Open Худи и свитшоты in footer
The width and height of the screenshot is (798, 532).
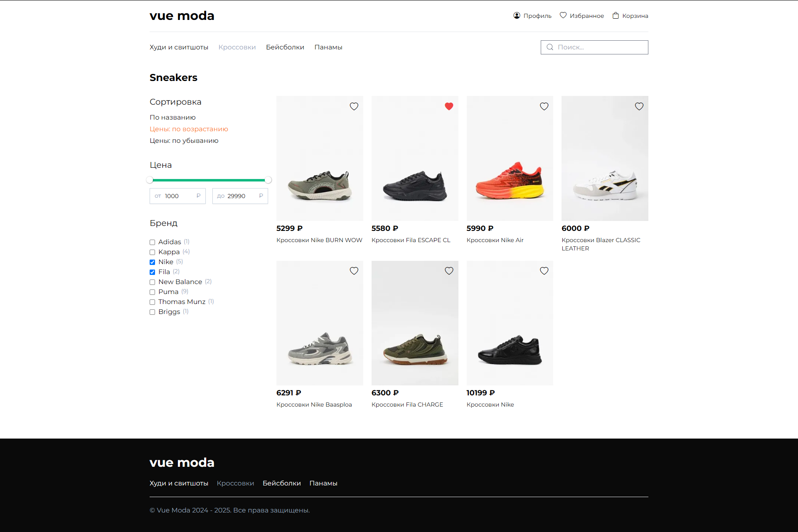(x=179, y=483)
